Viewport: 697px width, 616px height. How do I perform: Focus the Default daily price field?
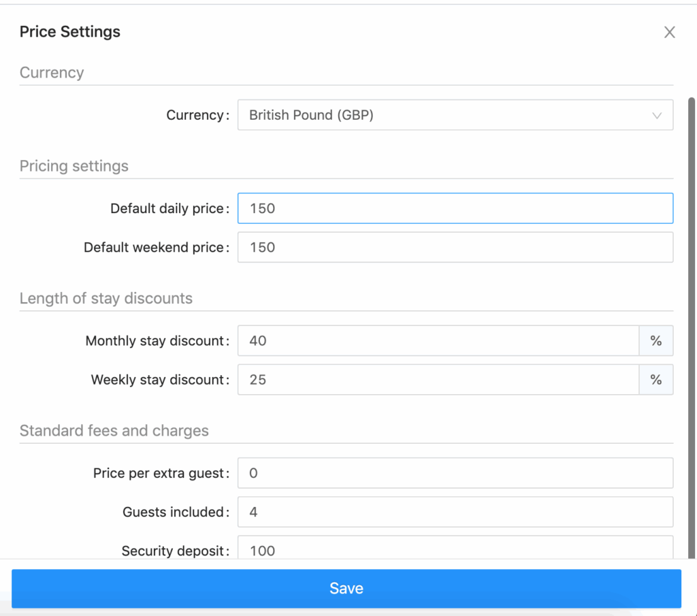click(x=455, y=208)
